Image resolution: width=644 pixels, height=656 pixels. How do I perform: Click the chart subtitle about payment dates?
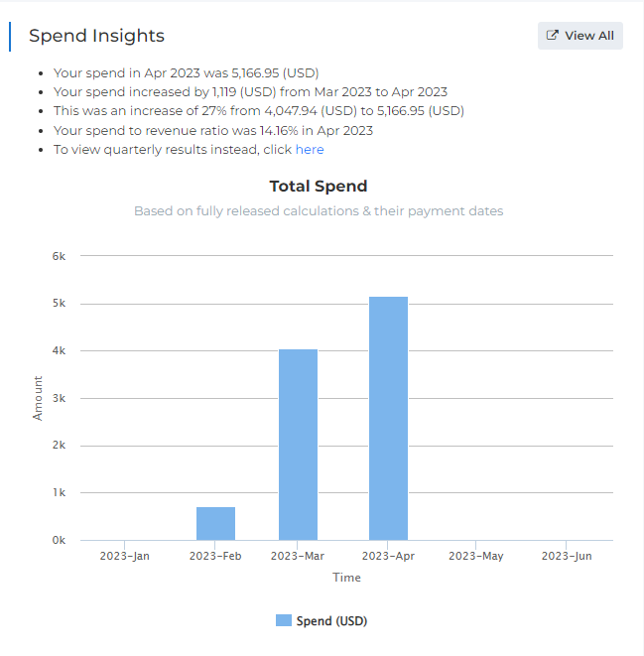click(319, 211)
